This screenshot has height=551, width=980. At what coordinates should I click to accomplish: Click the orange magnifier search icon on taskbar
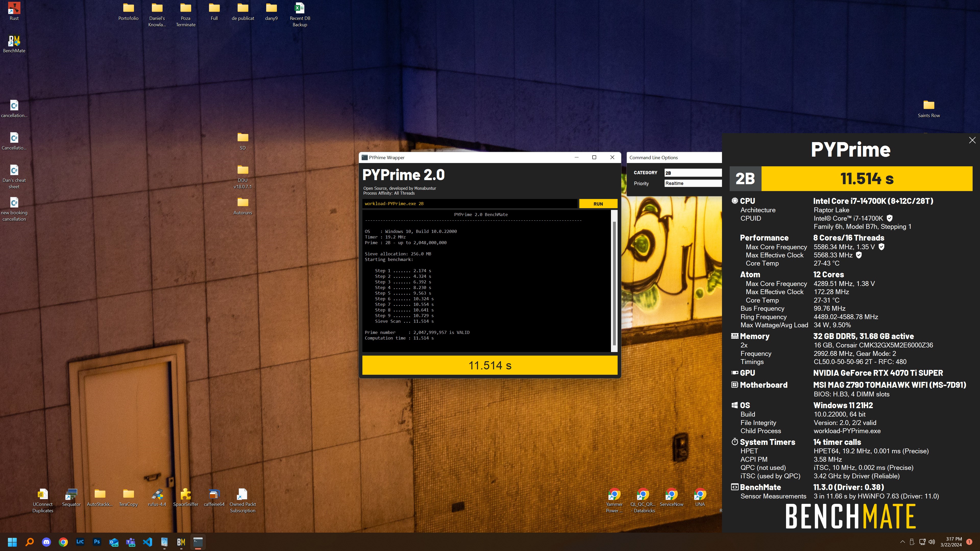point(29,542)
